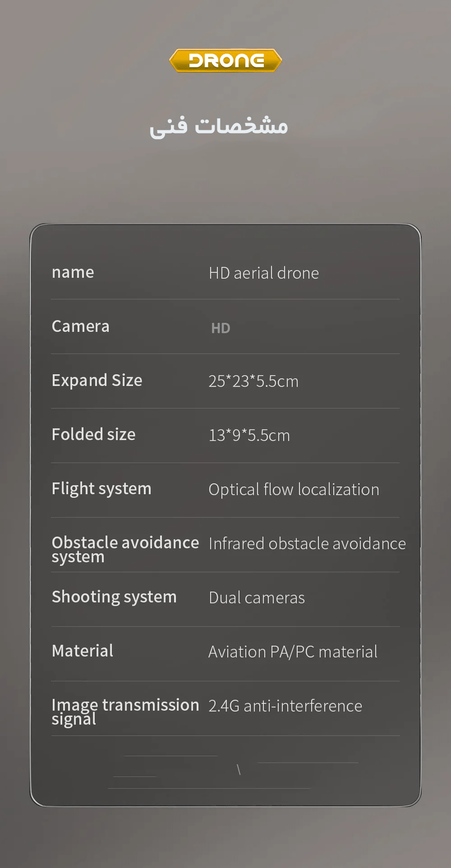Click the 'HD' camera value
Viewport: 451px width, 868px height.
[x=221, y=328]
